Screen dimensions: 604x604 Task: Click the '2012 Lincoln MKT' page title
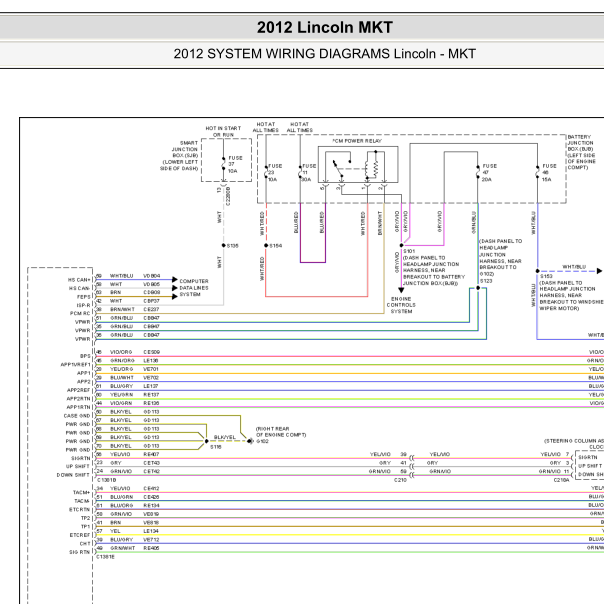click(x=325, y=27)
